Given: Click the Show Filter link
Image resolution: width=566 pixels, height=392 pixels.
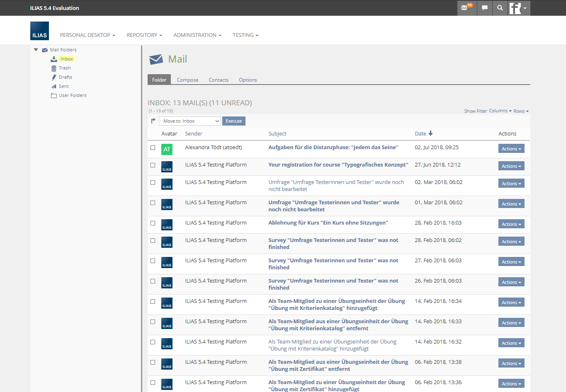Looking at the screenshot, I should click(x=475, y=111).
